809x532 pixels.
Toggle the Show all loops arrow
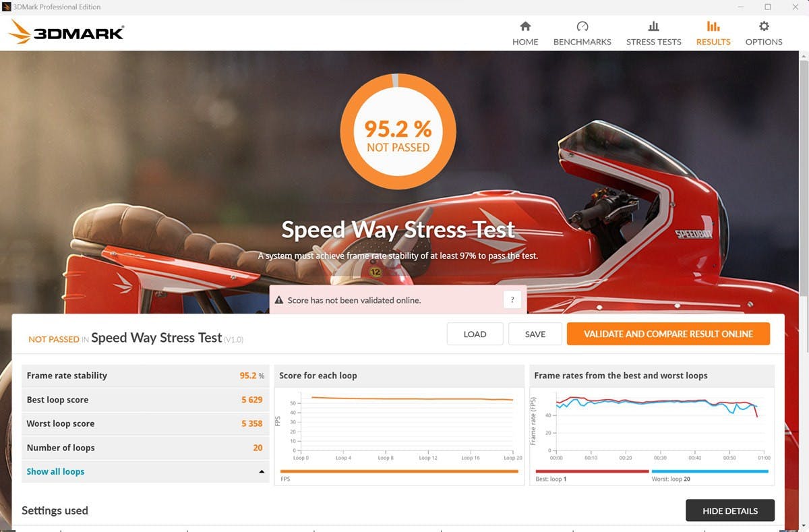[262, 471]
